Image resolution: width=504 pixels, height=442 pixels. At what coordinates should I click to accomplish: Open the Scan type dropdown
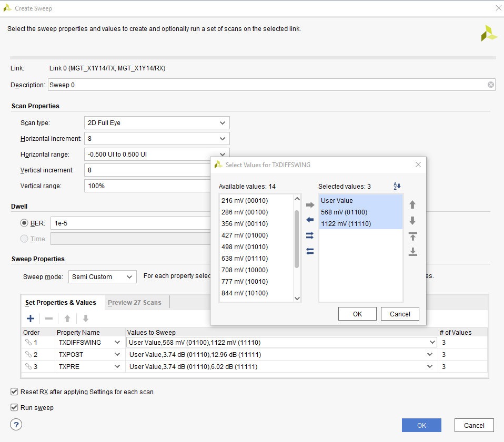click(223, 122)
